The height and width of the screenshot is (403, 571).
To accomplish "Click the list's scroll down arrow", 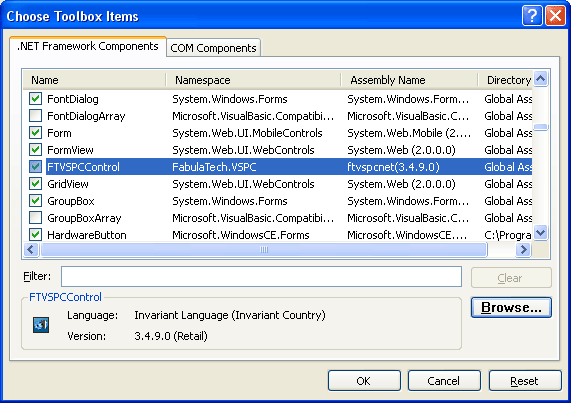I will pyautogui.click(x=541, y=232).
